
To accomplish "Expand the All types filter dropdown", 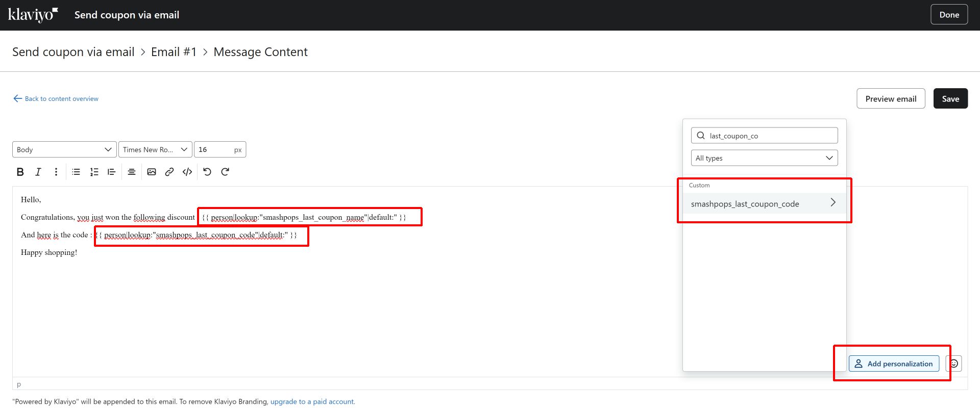I will [x=764, y=158].
